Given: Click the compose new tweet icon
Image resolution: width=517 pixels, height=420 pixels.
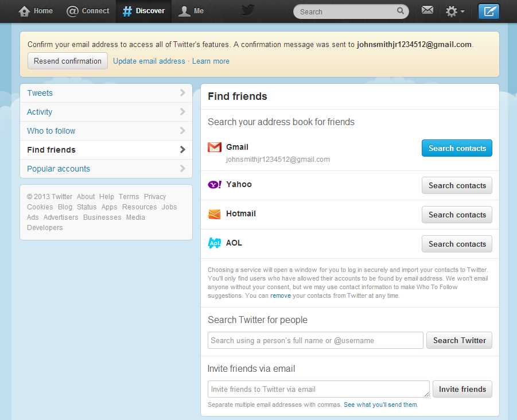Looking at the screenshot, I should [x=489, y=11].
